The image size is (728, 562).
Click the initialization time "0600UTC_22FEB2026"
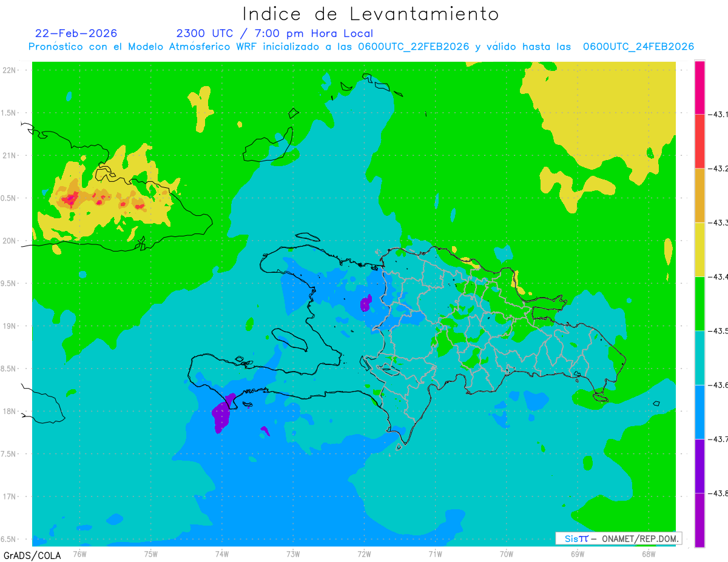click(414, 47)
